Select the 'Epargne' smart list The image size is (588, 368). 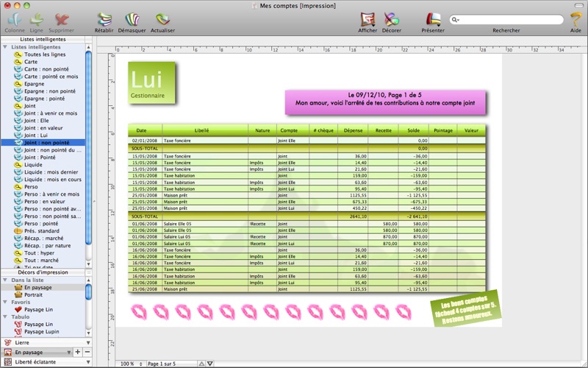[x=34, y=84]
